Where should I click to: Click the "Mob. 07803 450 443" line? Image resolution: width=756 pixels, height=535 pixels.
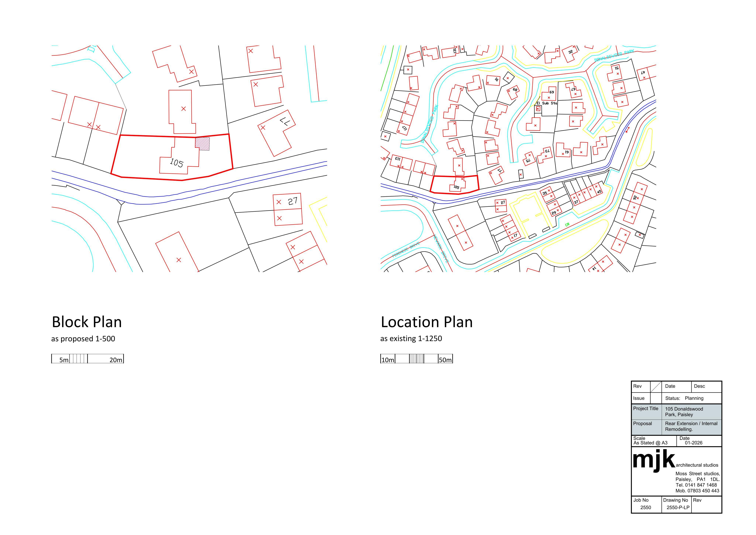pos(697,491)
